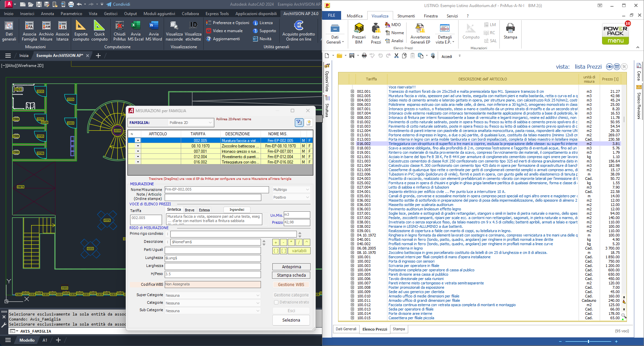Select the Breve description mode
Viewport: 644px width, 346px height.
[190, 210]
